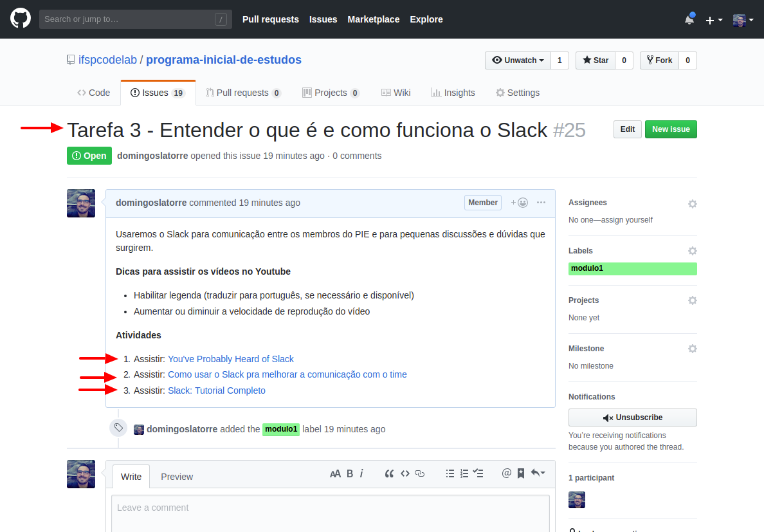Open the user avatar menu
The image size is (764, 532).
tap(743, 20)
